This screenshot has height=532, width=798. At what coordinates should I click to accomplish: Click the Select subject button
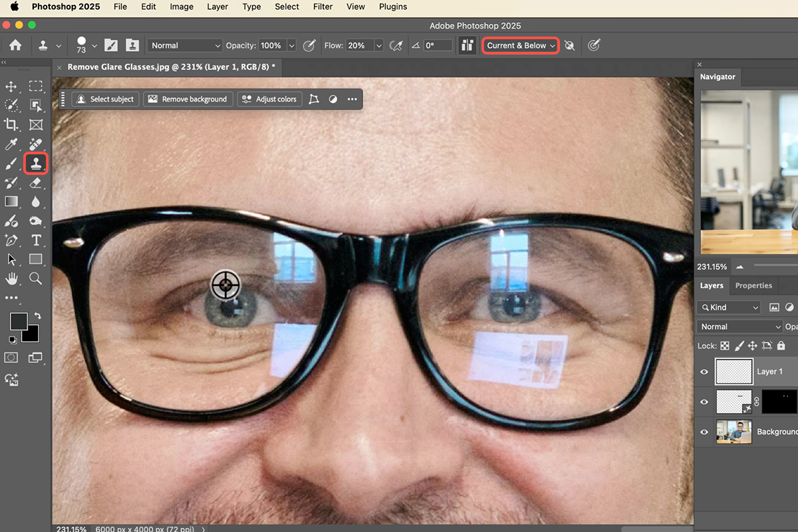[x=105, y=99]
